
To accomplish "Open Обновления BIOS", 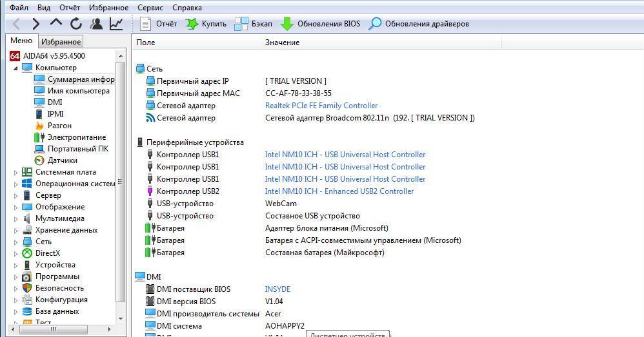I will tap(320, 24).
